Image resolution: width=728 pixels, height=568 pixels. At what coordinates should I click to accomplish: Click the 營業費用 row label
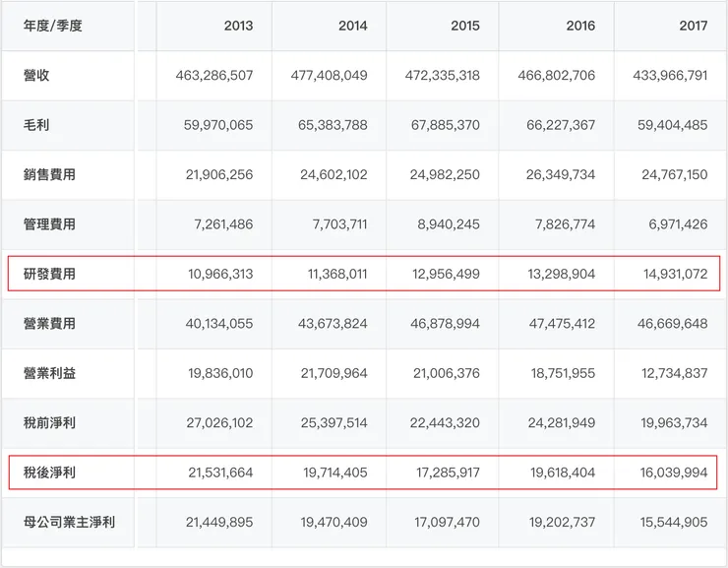click(x=49, y=324)
